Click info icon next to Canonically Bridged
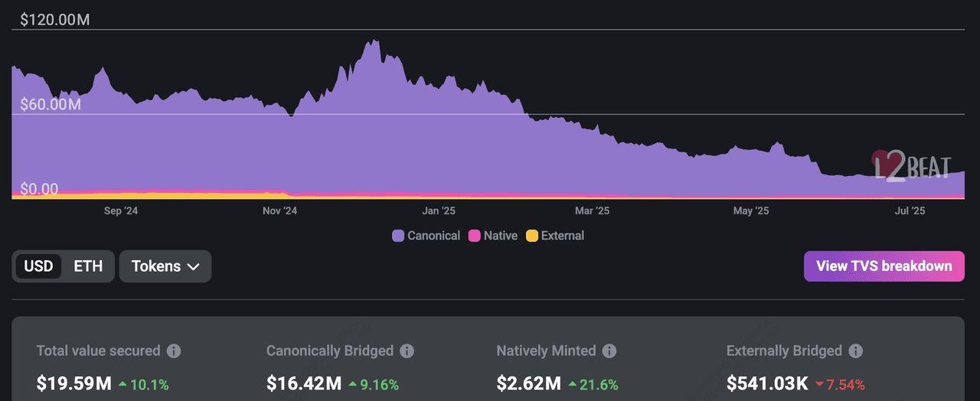 [x=407, y=351]
